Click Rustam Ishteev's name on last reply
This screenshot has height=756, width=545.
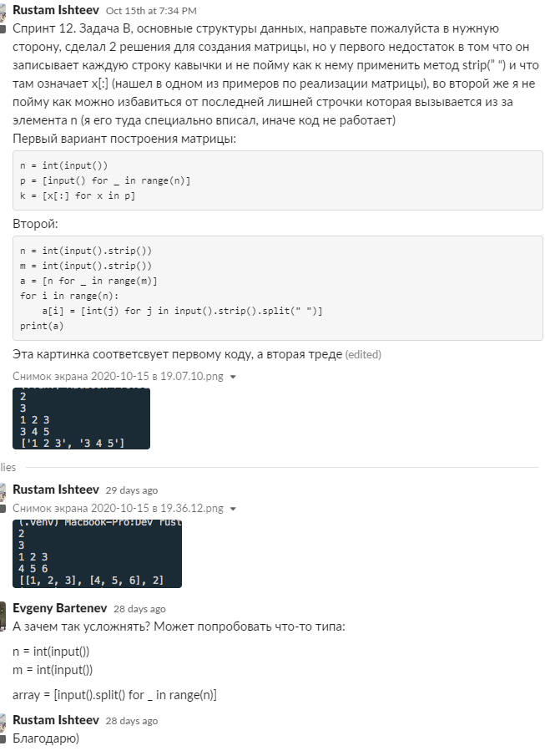coord(56,720)
